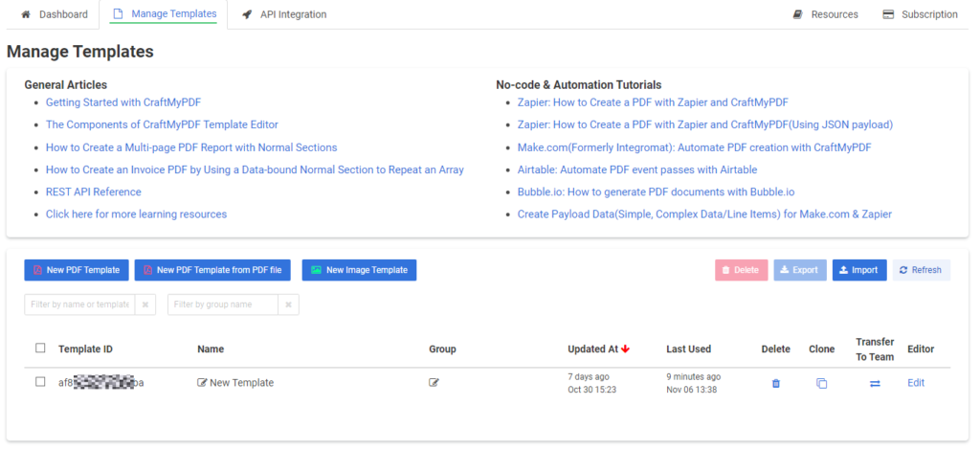Click the pink Delete button in the toolbar
The width and height of the screenshot is (980, 450).
click(742, 270)
